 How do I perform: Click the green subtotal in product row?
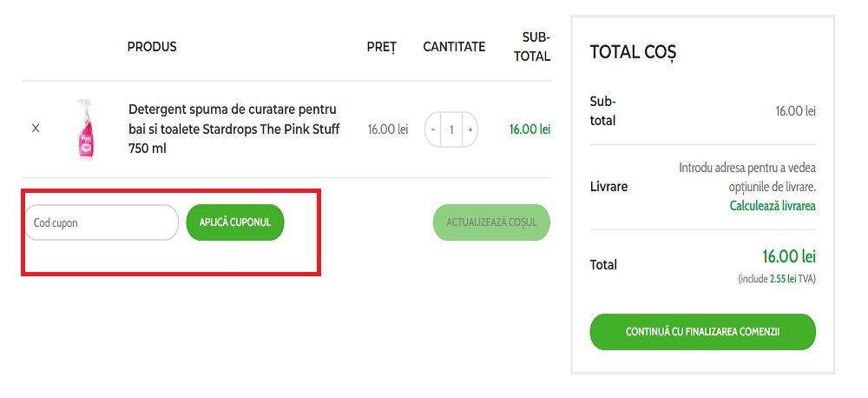529,129
